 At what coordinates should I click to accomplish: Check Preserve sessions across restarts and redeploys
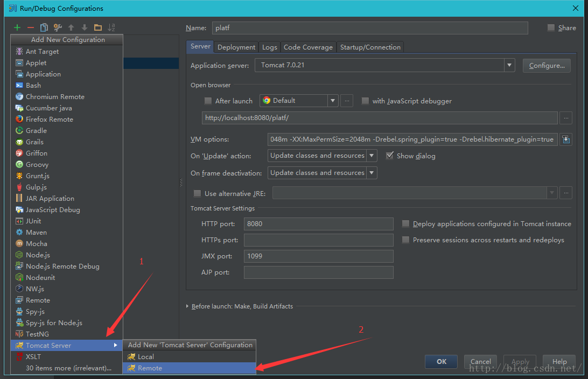coord(405,240)
